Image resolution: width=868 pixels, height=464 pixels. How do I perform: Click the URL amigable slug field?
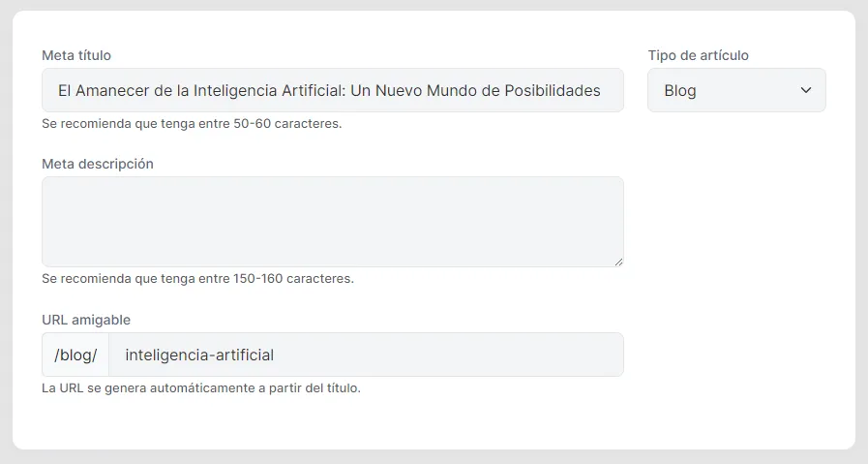pos(366,355)
